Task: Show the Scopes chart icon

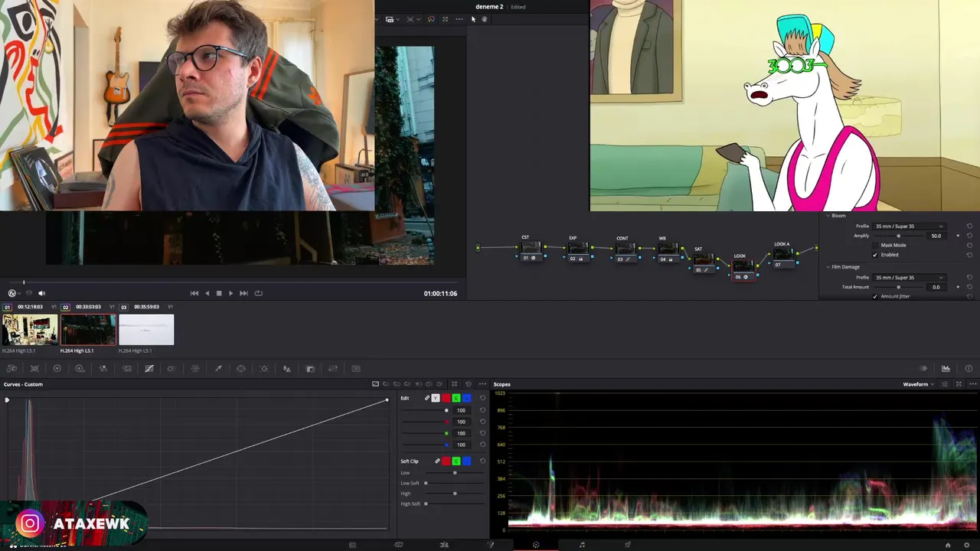Action: tap(946, 369)
